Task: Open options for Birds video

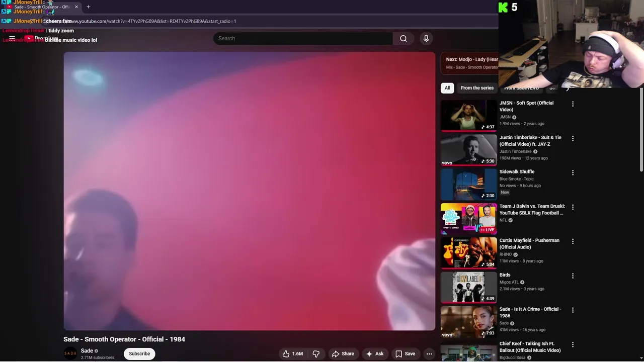Action: [573, 276]
